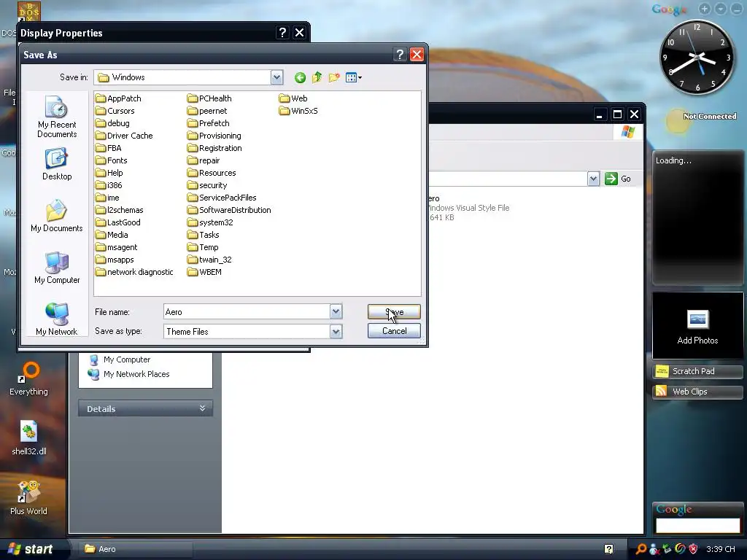This screenshot has height=560, width=747.
Task: Open the Plus World desktop shortcut
Action: point(28,498)
